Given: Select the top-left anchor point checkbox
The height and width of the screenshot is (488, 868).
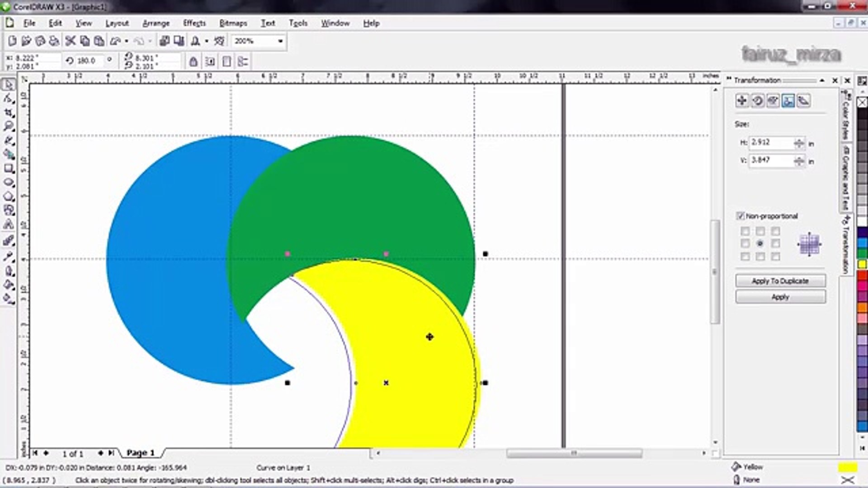Looking at the screenshot, I should click(x=745, y=231).
